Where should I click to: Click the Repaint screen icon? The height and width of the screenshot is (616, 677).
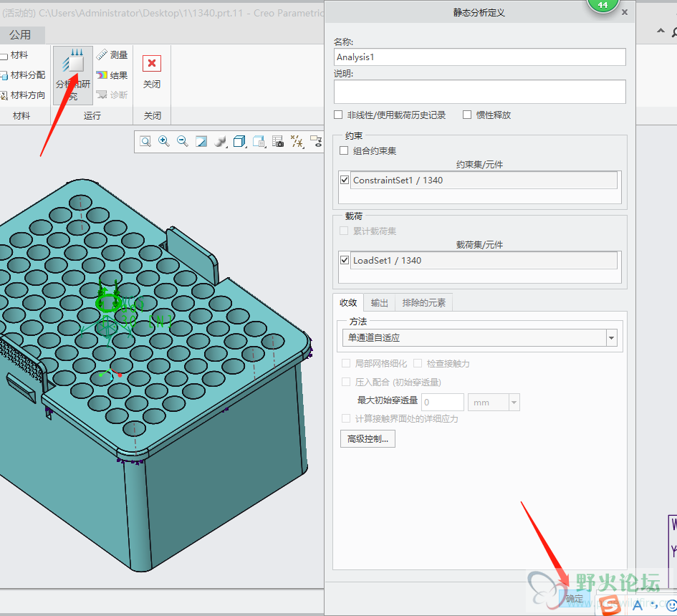pyautogui.click(x=201, y=141)
